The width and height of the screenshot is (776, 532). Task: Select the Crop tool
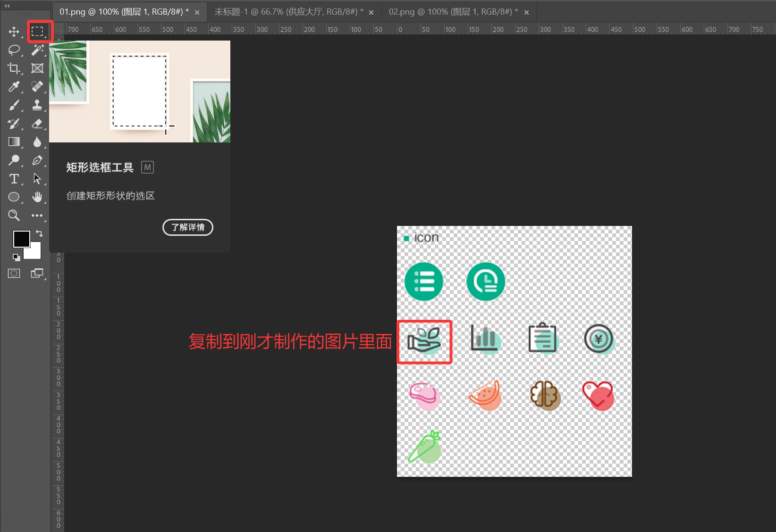[x=14, y=68]
